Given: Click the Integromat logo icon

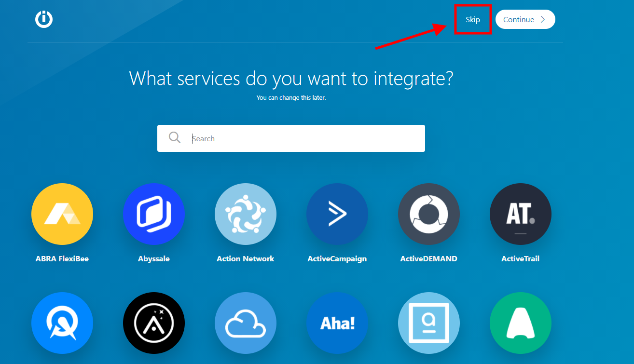Looking at the screenshot, I should click(44, 19).
